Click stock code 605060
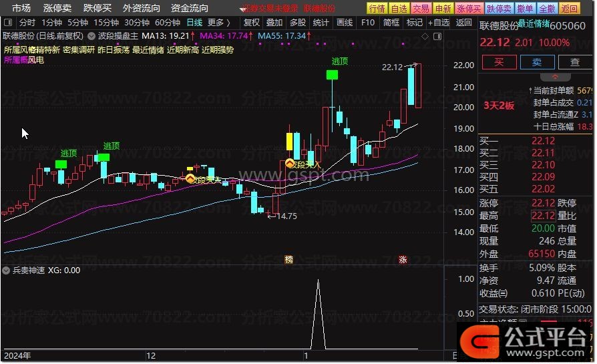The image size is (597, 364). point(568,26)
